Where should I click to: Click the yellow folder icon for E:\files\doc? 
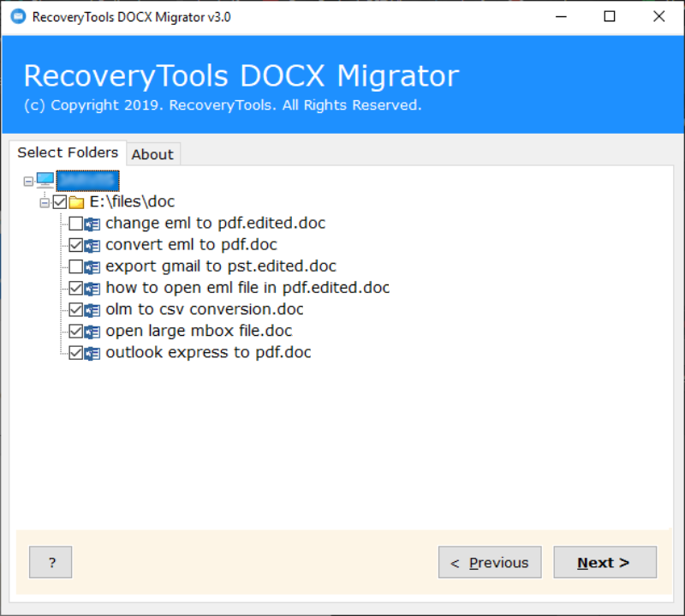(x=76, y=202)
